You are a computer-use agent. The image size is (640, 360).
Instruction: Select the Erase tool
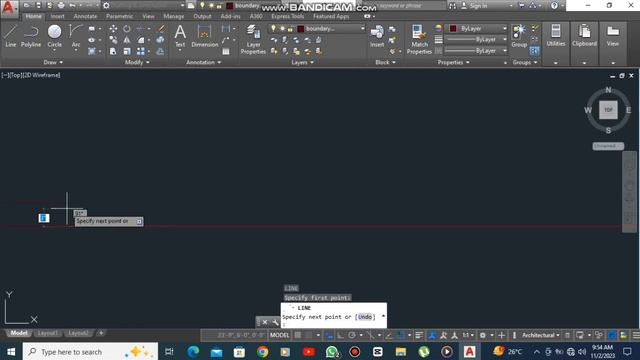[x=161, y=29]
